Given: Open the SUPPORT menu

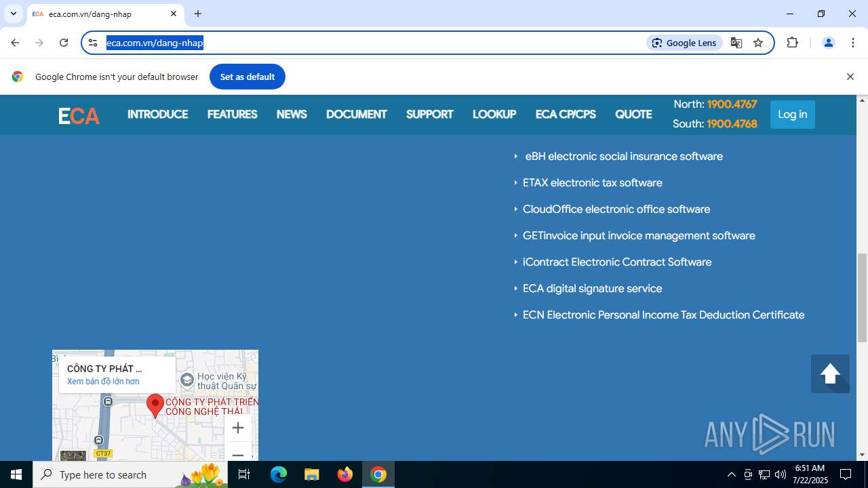Looking at the screenshot, I should (429, 115).
